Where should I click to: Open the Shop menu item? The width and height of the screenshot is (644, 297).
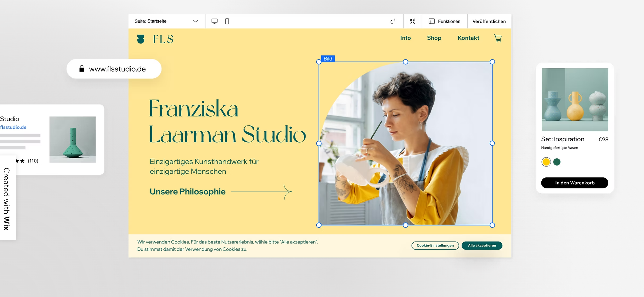pos(434,38)
